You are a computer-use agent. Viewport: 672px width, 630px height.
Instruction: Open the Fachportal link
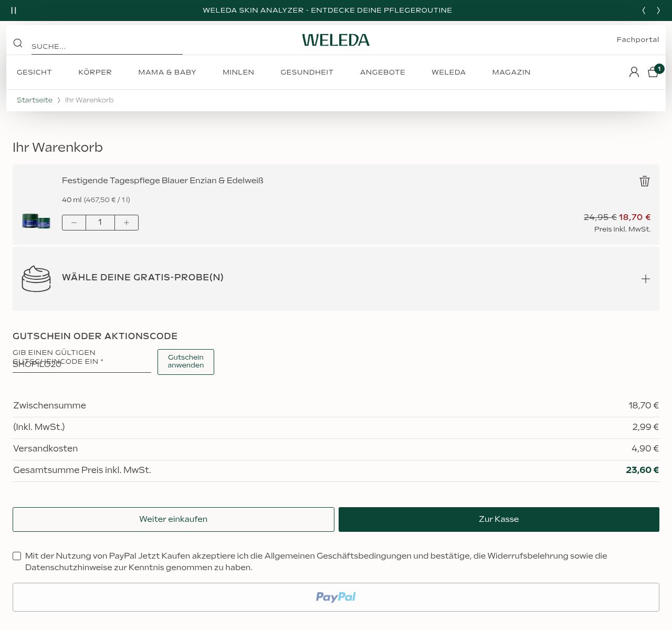click(x=638, y=39)
